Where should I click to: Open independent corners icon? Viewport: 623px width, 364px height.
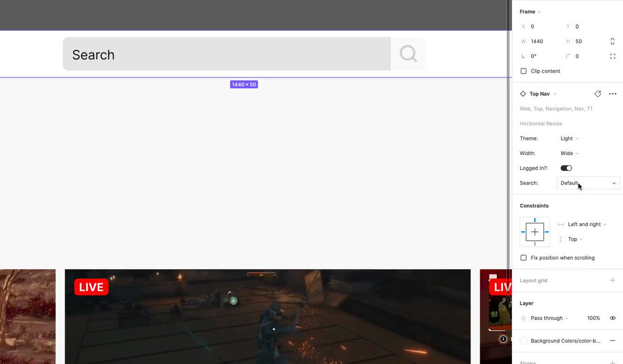coord(613,56)
